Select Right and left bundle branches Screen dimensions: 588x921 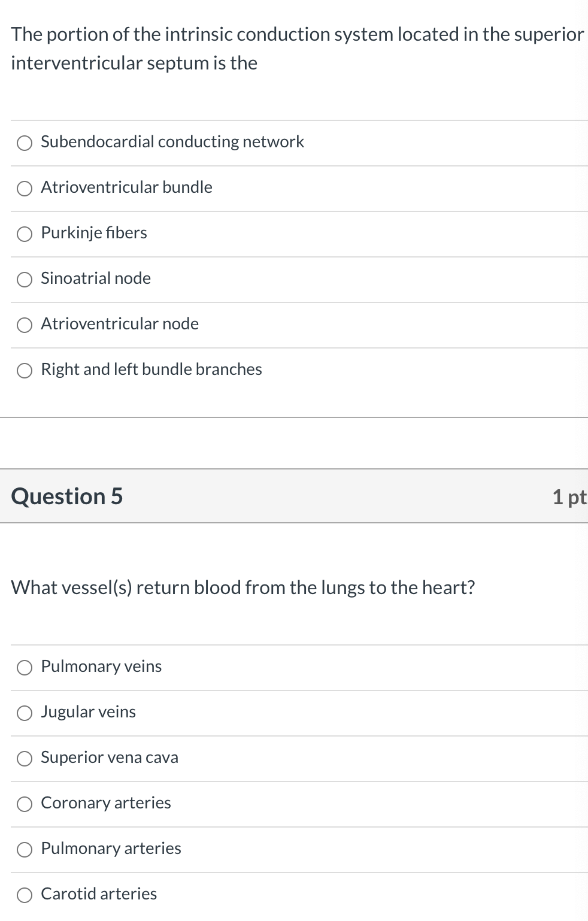point(25,371)
